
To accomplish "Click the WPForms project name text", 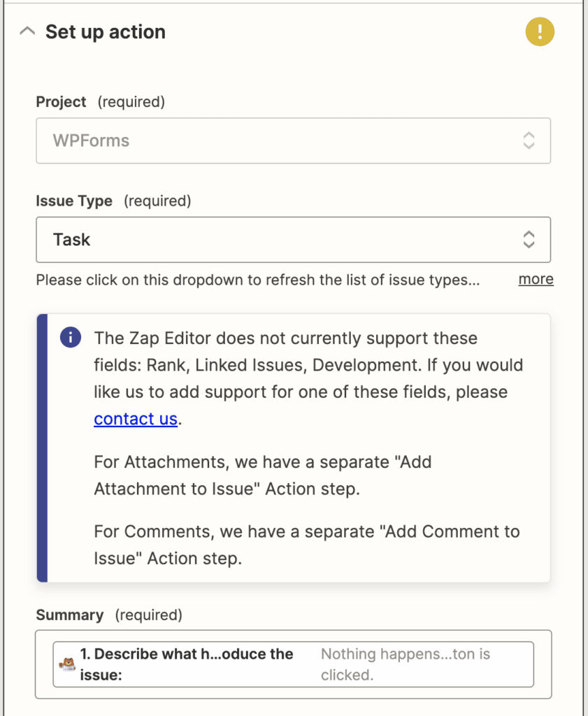I will point(89,141).
